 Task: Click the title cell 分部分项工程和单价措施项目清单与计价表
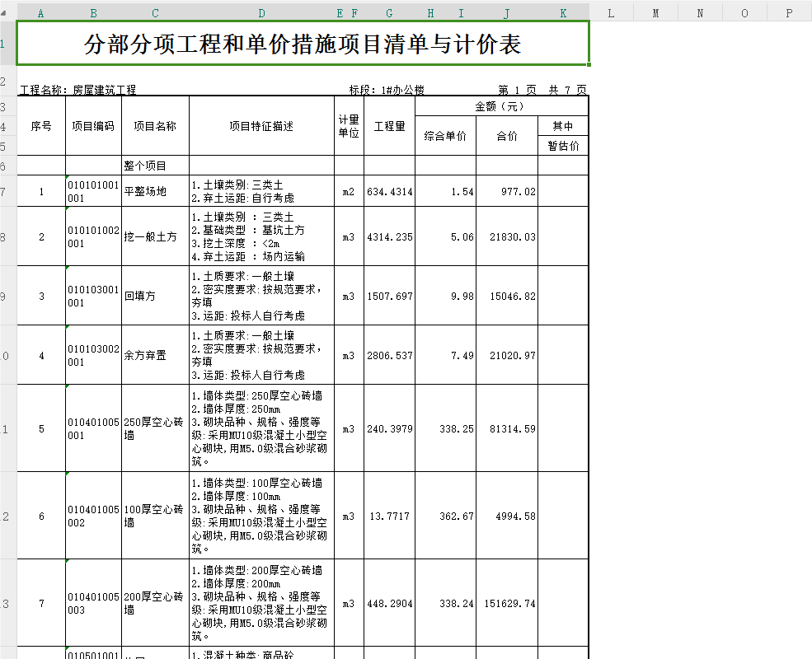coord(303,44)
